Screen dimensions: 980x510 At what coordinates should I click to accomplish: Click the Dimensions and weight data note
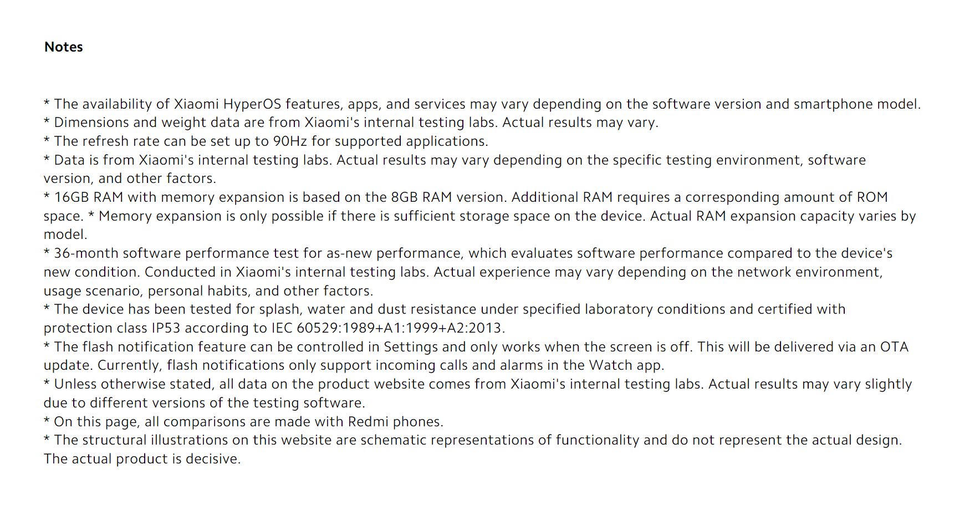tap(351, 123)
